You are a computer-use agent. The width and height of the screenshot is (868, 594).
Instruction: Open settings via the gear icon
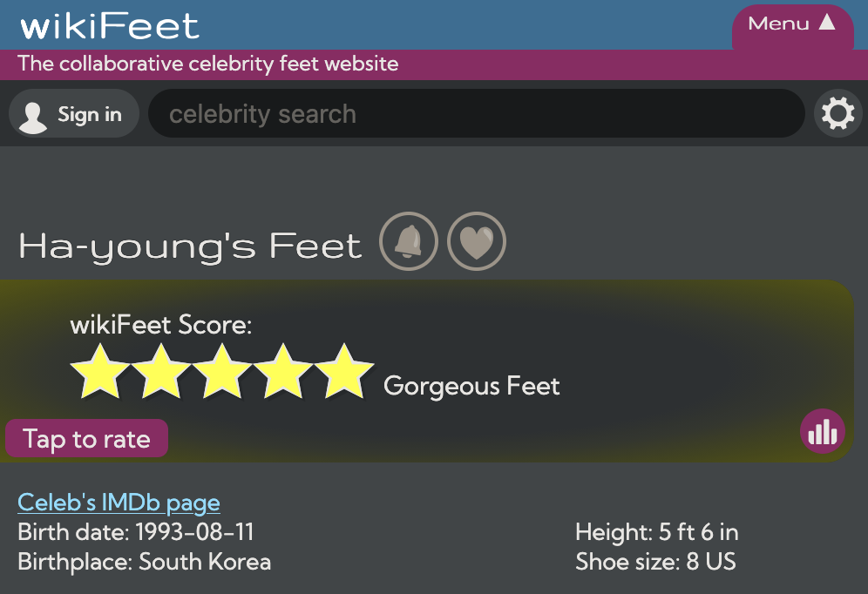(838, 113)
